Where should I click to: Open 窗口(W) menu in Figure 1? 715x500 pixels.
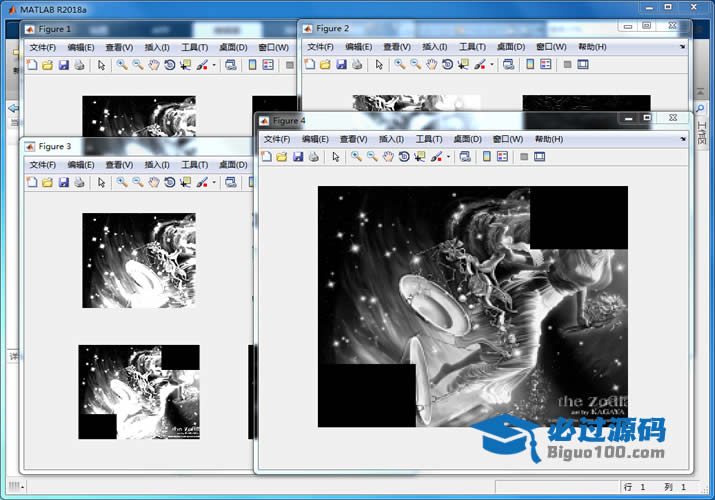point(273,47)
